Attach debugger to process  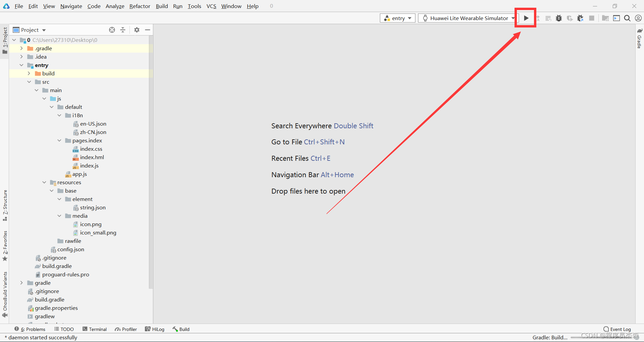[580, 18]
